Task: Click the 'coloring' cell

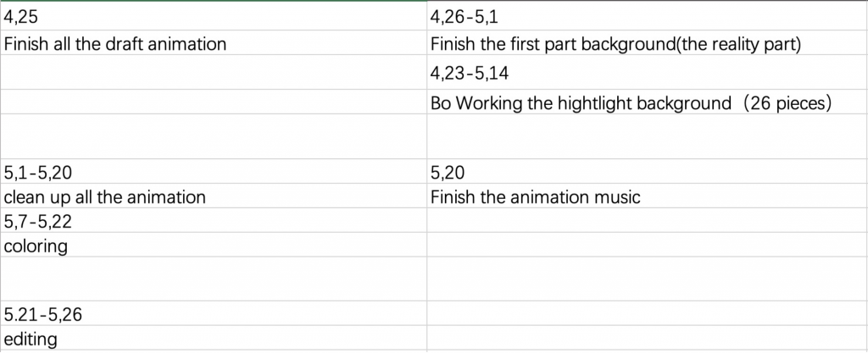Action: coord(213,244)
